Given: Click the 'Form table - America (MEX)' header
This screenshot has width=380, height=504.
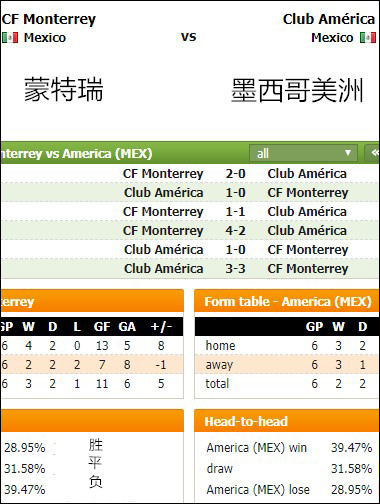Looking at the screenshot, I should pyautogui.click(x=287, y=301).
